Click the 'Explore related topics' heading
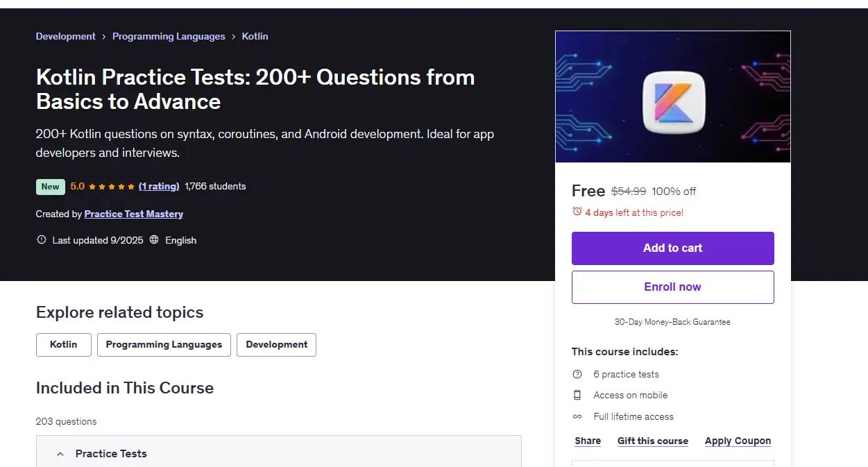This screenshot has height=467, width=868. tap(119, 312)
